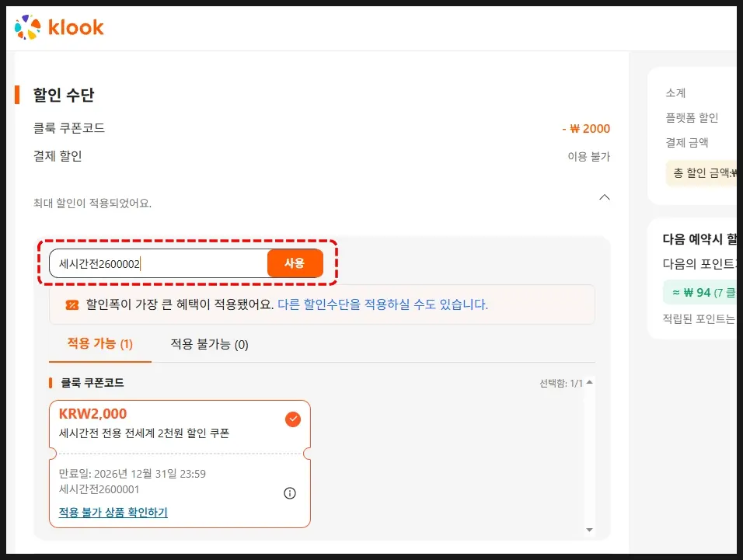Click the 사용 button to apply coupon

[x=295, y=263]
